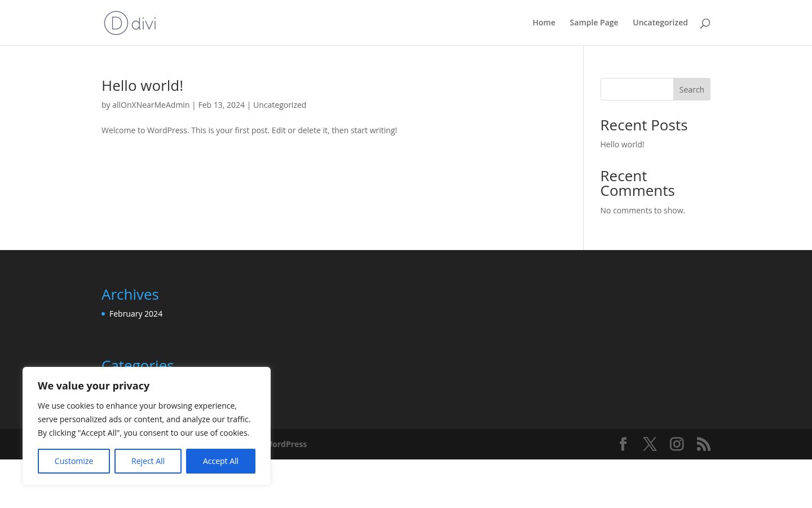Image resolution: width=812 pixels, height=508 pixels.
Task: Open the RSS feed footer icon
Action: (x=704, y=444)
